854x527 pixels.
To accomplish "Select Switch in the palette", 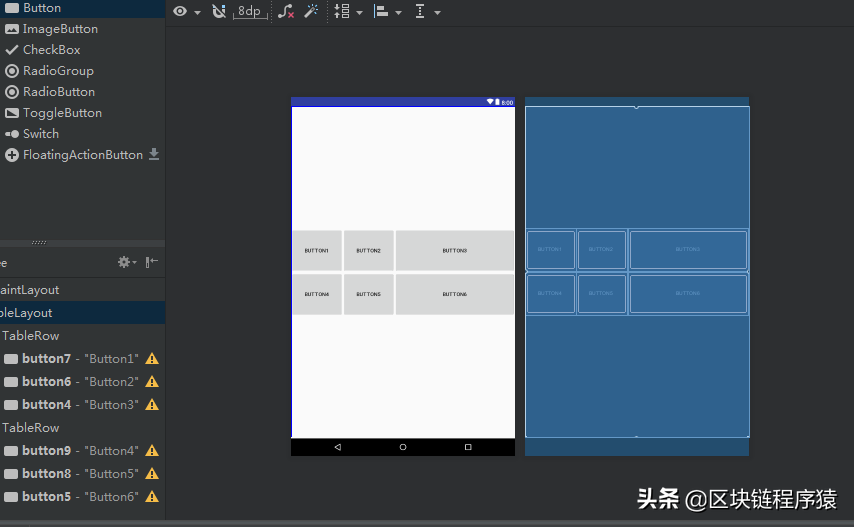I will tap(82, 133).
